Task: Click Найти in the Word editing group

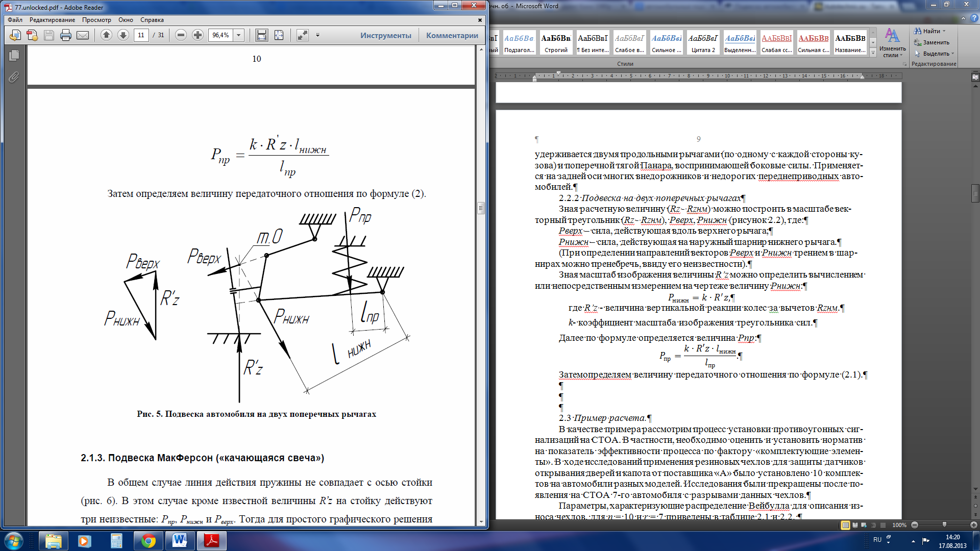Action: tap(927, 31)
